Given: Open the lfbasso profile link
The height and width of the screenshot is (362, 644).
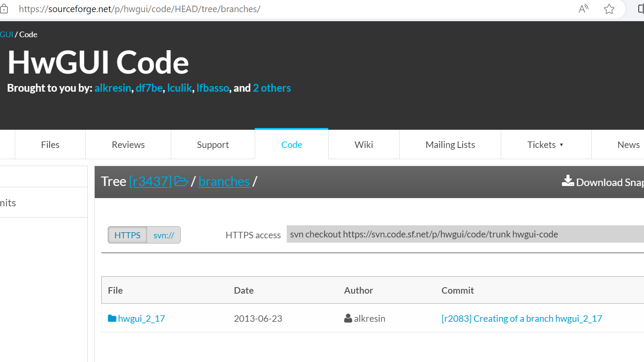Looking at the screenshot, I should coord(213,88).
